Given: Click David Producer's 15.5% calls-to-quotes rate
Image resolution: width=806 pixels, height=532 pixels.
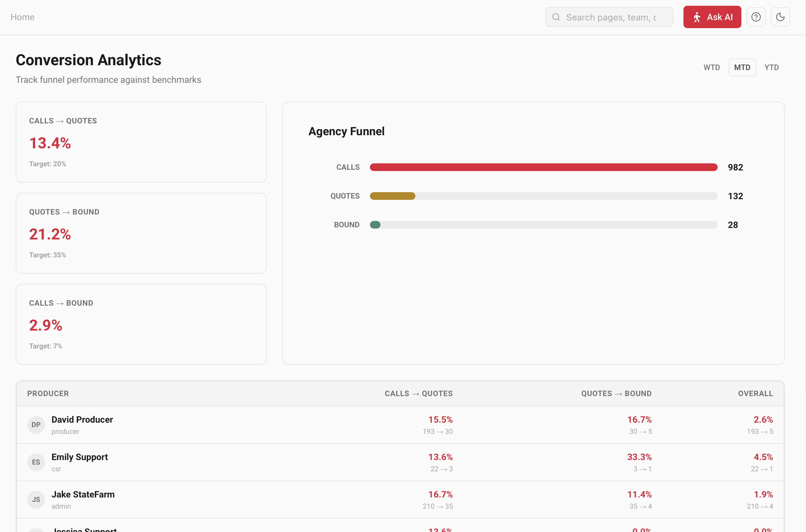Looking at the screenshot, I should click(x=440, y=420).
